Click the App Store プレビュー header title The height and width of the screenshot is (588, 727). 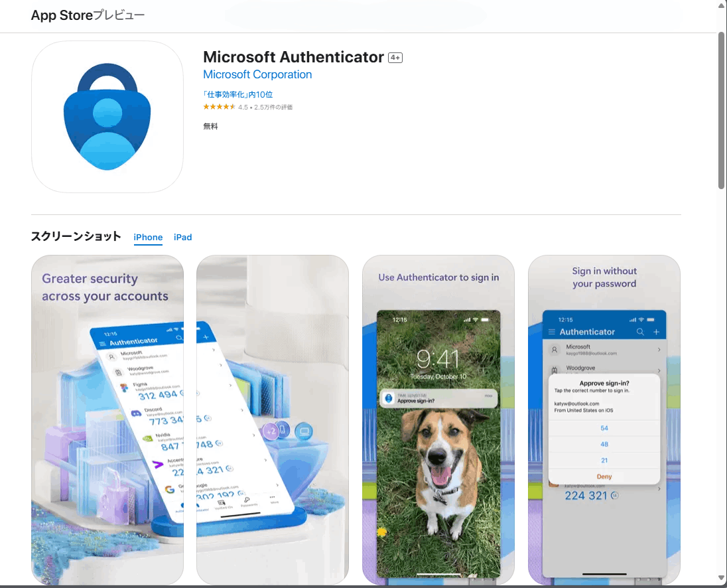click(88, 15)
